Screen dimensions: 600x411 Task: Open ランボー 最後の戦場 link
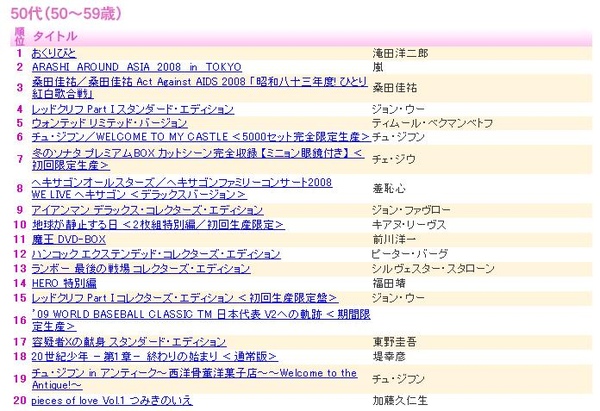pos(141,268)
